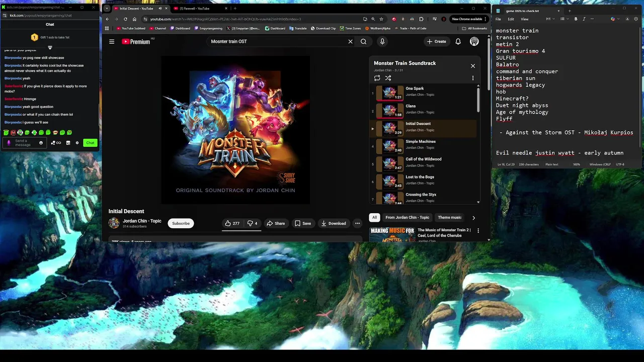Run the YouTube search magnifier button
Viewport: 644px width, 362px height.
tap(363, 41)
